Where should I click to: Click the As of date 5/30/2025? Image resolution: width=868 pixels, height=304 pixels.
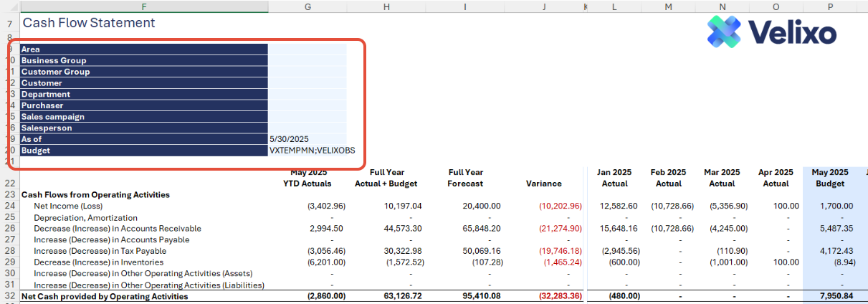coord(289,139)
